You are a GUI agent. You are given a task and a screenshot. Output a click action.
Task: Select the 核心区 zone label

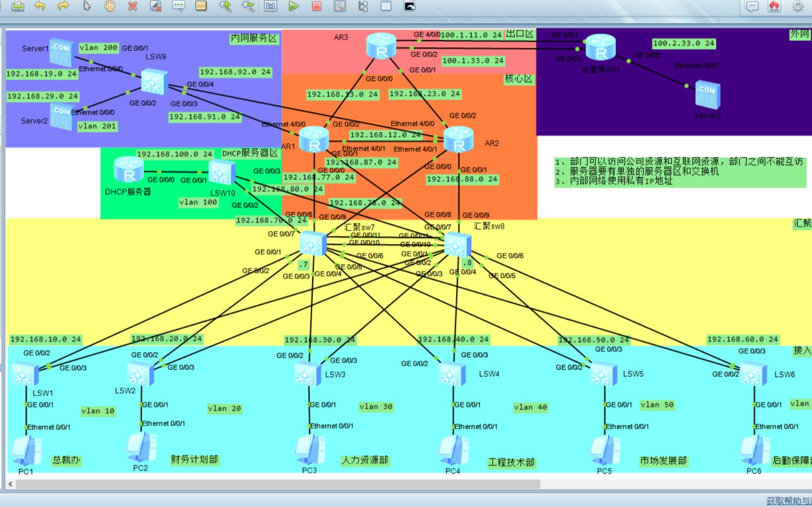(519, 79)
